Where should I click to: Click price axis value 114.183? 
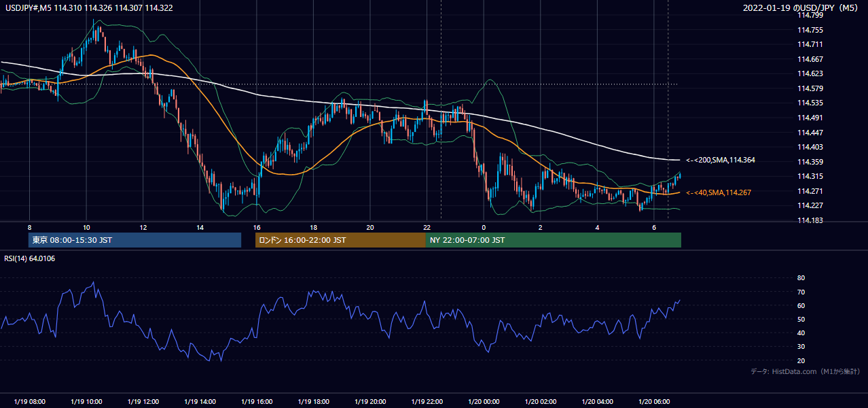pos(810,220)
